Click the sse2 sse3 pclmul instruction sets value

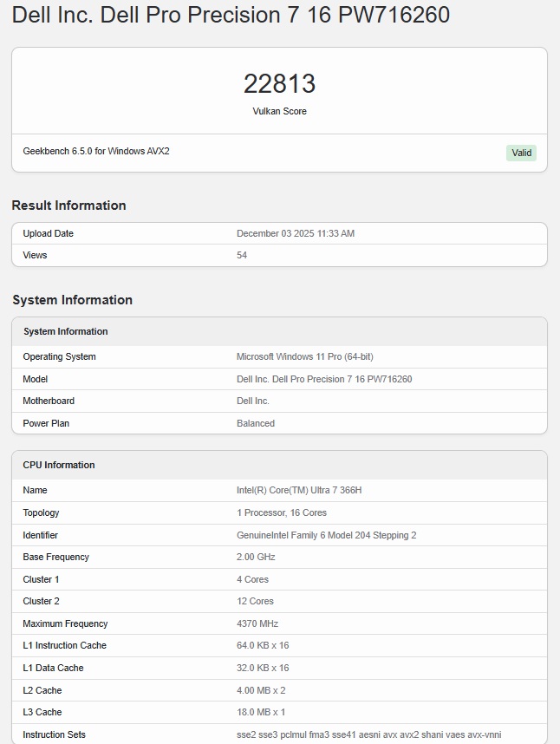[x=369, y=735]
